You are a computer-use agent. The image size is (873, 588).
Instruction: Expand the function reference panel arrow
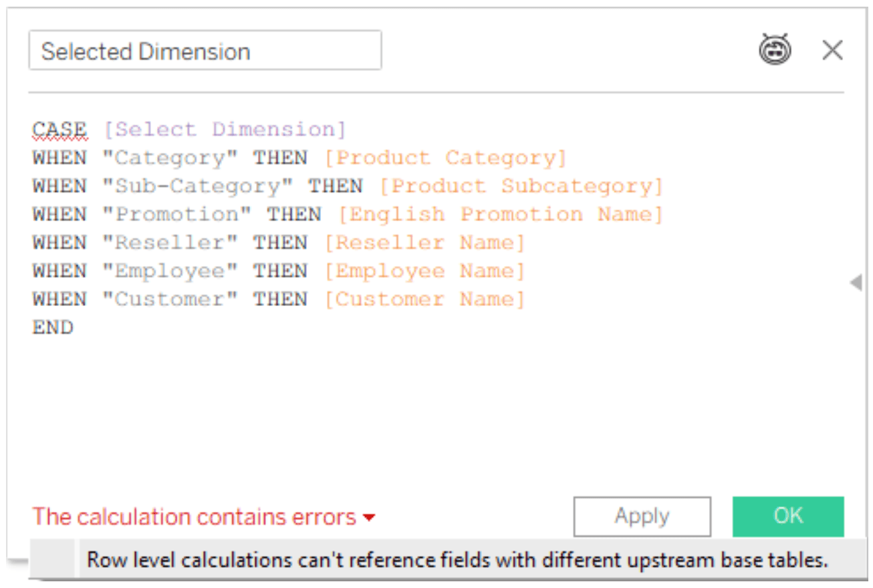[x=856, y=283]
